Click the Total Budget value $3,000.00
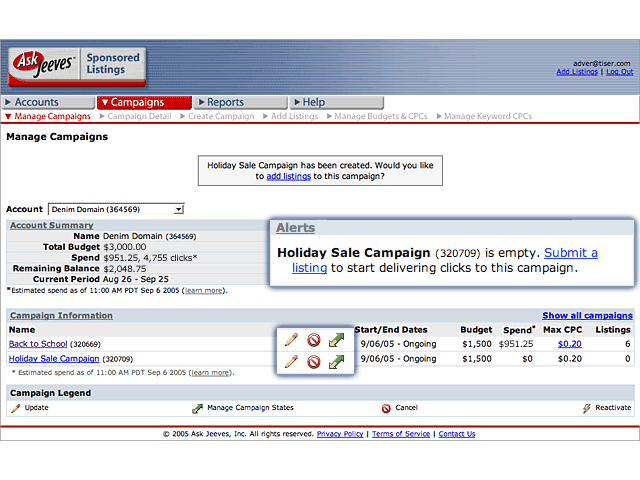640x480 pixels. tap(124, 247)
